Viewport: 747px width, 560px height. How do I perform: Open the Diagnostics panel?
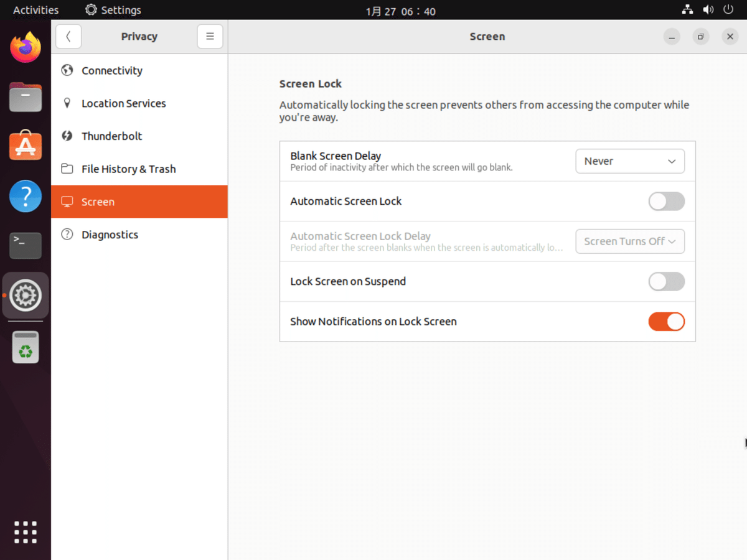click(139, 235)
